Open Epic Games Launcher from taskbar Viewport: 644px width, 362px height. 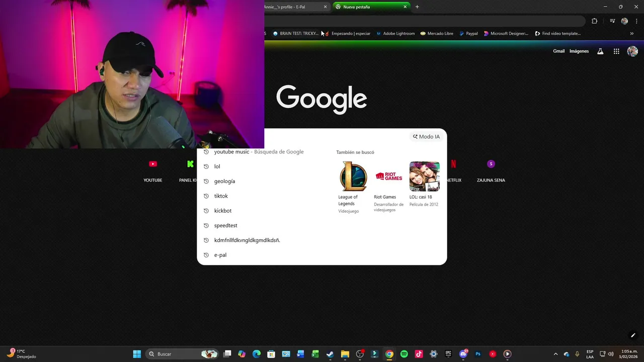448,354
